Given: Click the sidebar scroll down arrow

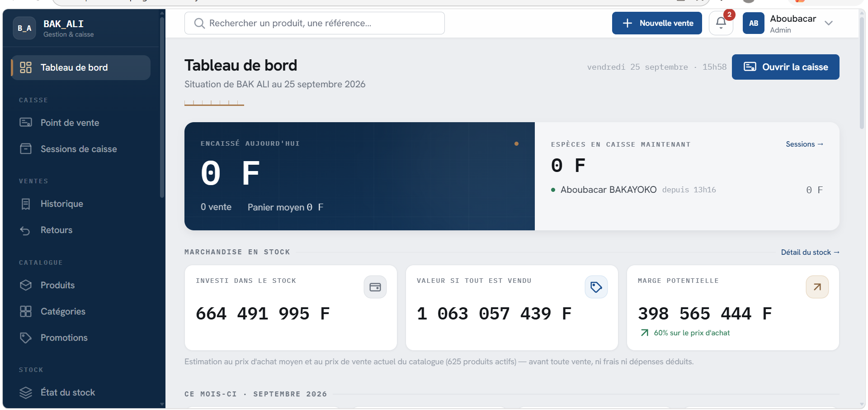Looking at the screenshot, I should pyautogui.click(x=162, y=404).
